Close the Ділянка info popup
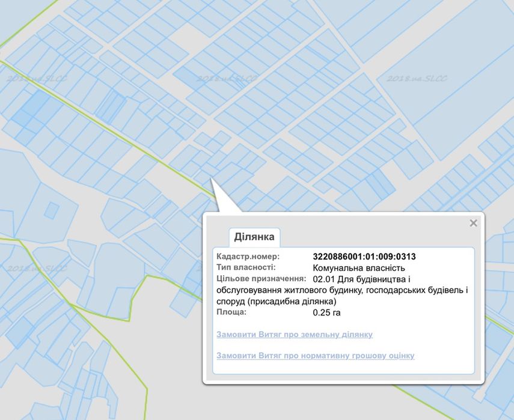The width and height of the screenshot is (514, 420). tap(473, 223)
